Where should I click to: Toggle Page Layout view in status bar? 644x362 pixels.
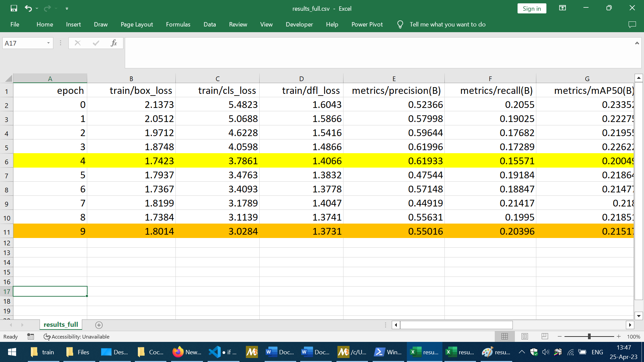click(x=525, y=336)
